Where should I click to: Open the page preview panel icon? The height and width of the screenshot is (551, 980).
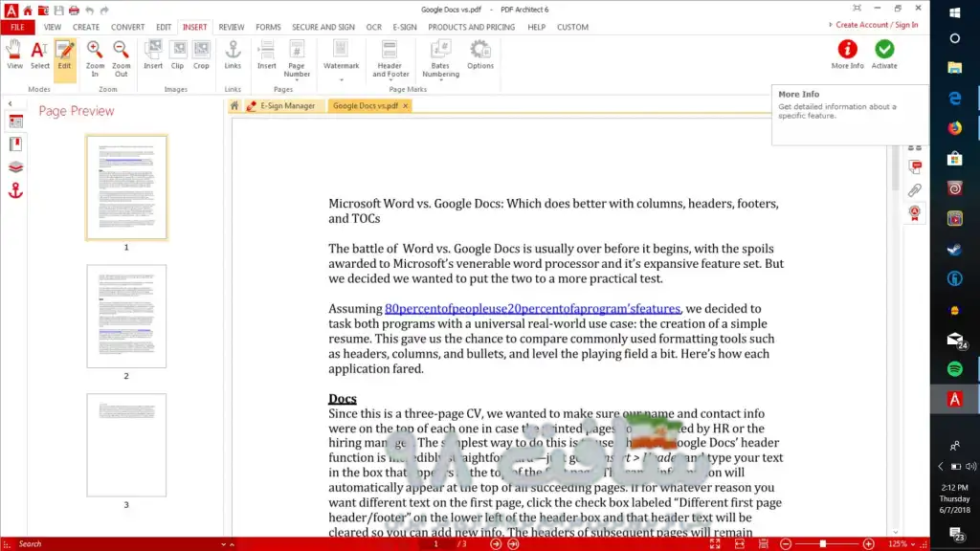(15, 121)
